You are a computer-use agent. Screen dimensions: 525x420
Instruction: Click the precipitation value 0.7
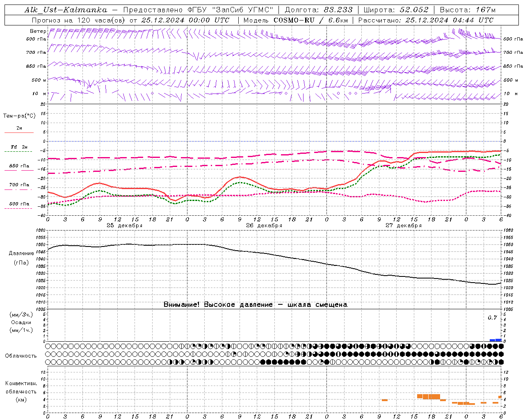492,318
